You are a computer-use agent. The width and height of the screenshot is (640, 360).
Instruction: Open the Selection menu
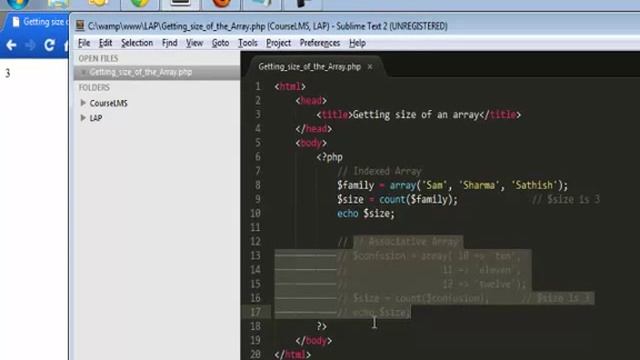pos(137,43)
